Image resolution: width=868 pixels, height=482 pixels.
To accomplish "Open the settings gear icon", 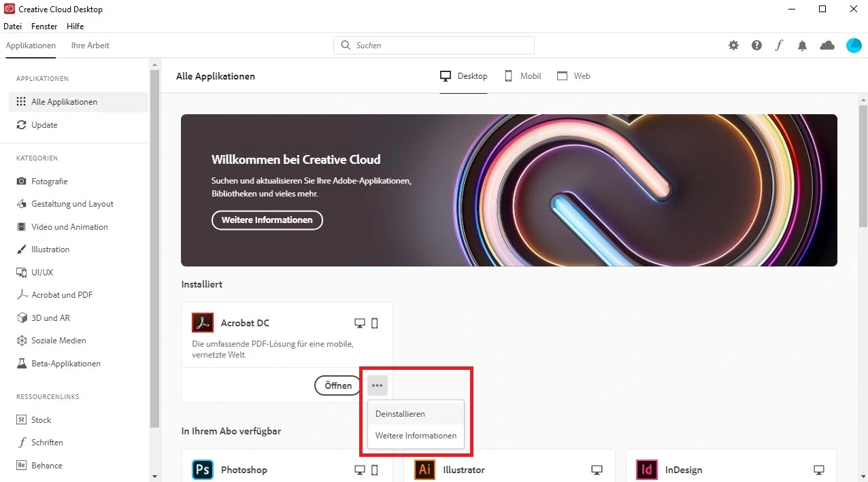I will tap(733, 46).
